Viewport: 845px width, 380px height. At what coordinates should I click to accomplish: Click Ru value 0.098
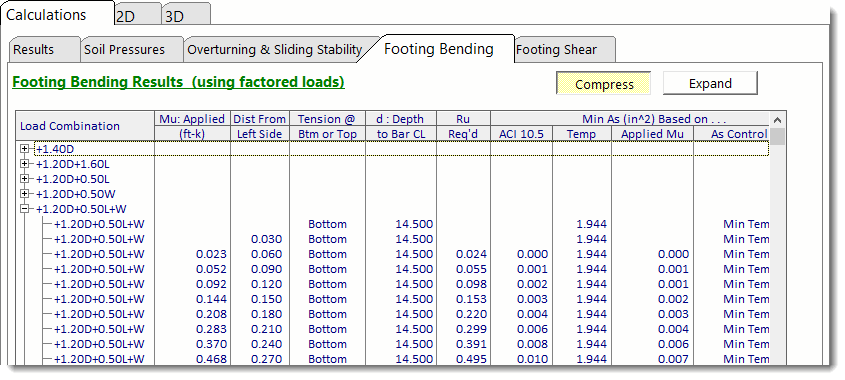(x=472, y=285)
